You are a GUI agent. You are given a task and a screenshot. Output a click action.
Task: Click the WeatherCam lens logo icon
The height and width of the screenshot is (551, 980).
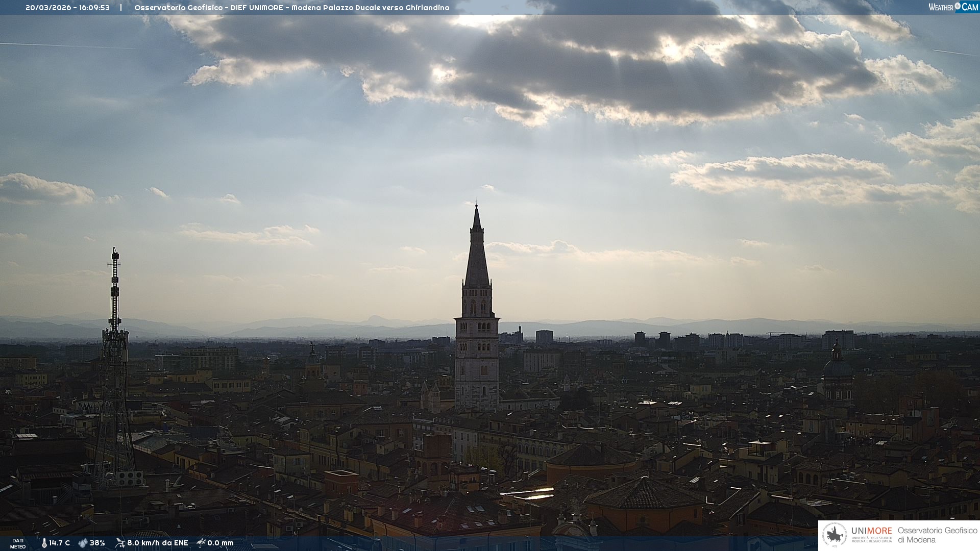point(958,6)
